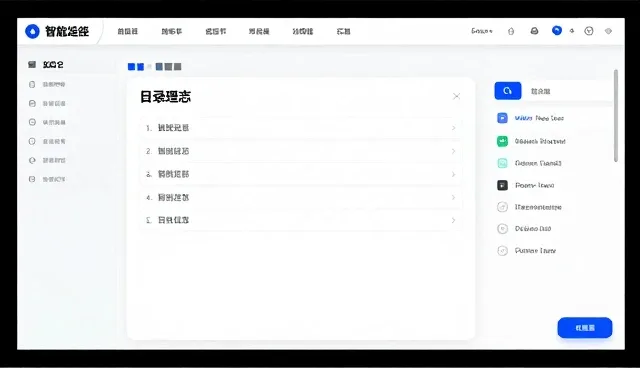This screenshot has height=368, width=640.
Task: Click the bottom sidebar item icon
Action: pyautogui.click(x=32, y=179)
